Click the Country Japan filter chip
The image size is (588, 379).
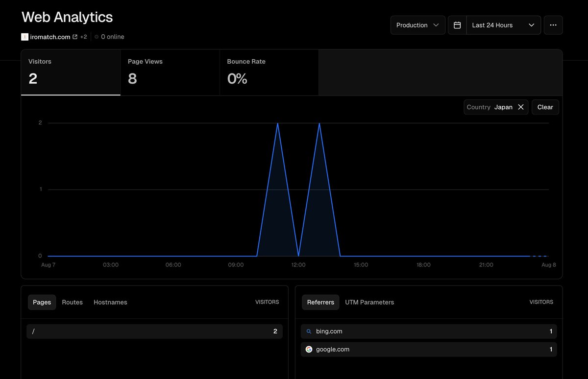tap(496, 107)
